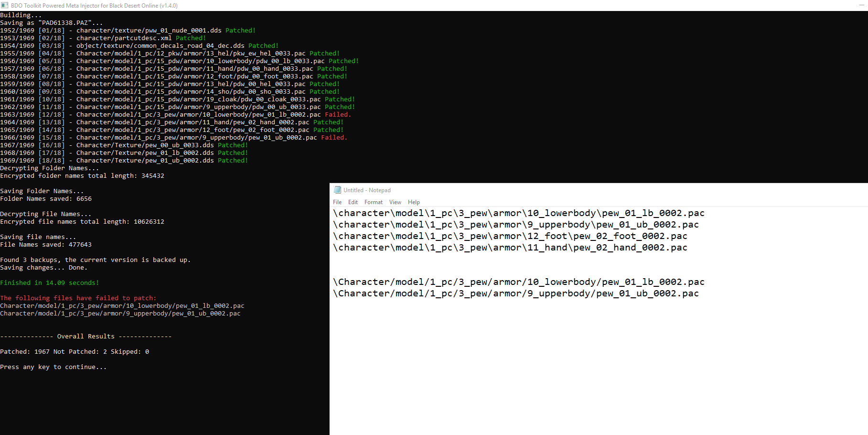Click the BDO Toolkit console window icon
868x435 pixels.
[5, 5]
